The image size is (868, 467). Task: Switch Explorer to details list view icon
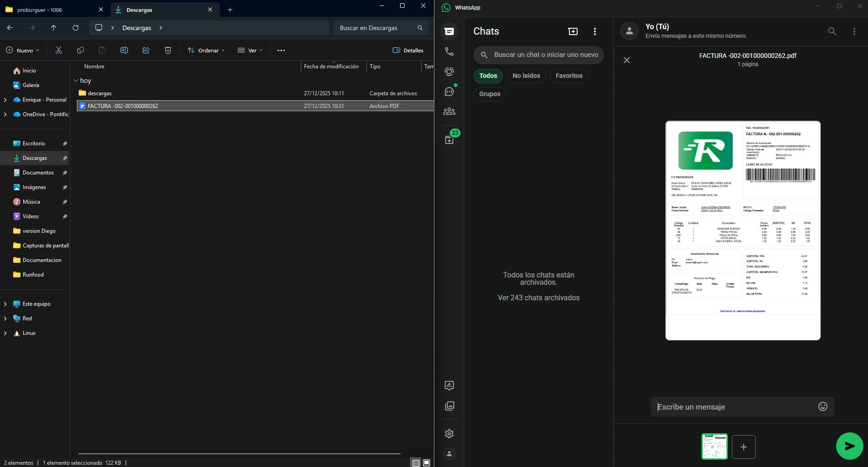pos(416,463)
